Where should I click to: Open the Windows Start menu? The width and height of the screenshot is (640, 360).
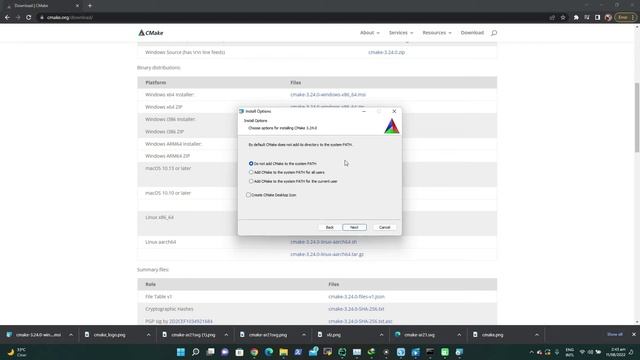[x=180, y=352]
